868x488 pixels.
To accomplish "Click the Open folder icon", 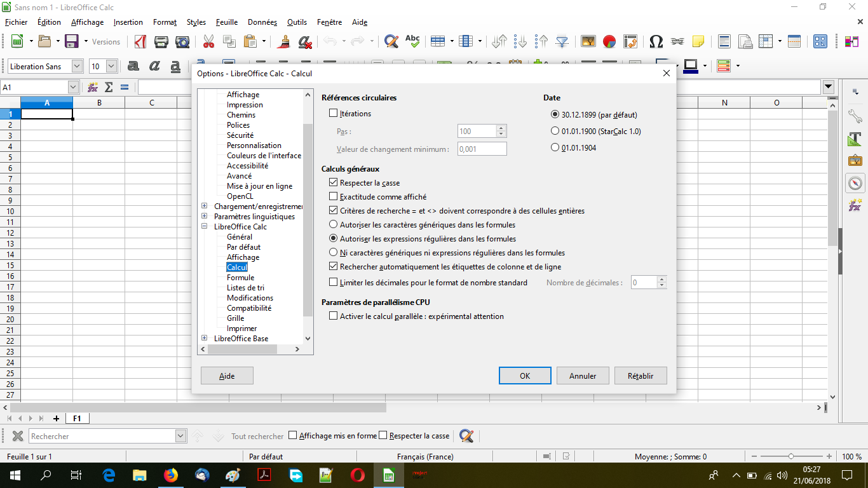I will pyautogui.click(x=44, y=41).
